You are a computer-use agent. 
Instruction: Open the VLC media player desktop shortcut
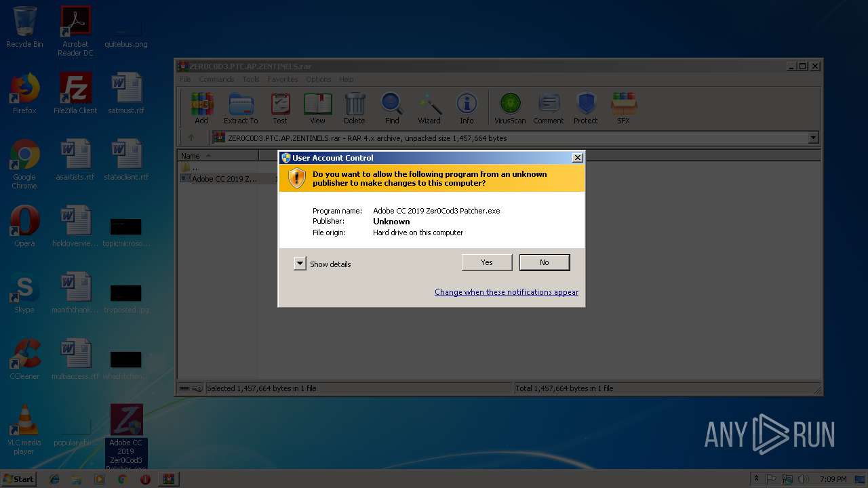coord(24,430)
